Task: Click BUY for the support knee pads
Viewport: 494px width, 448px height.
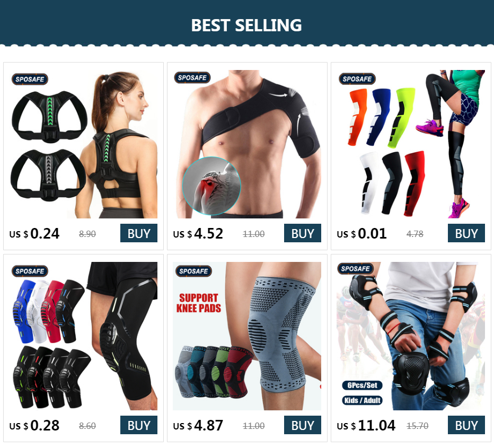Action: pos(303,425)
